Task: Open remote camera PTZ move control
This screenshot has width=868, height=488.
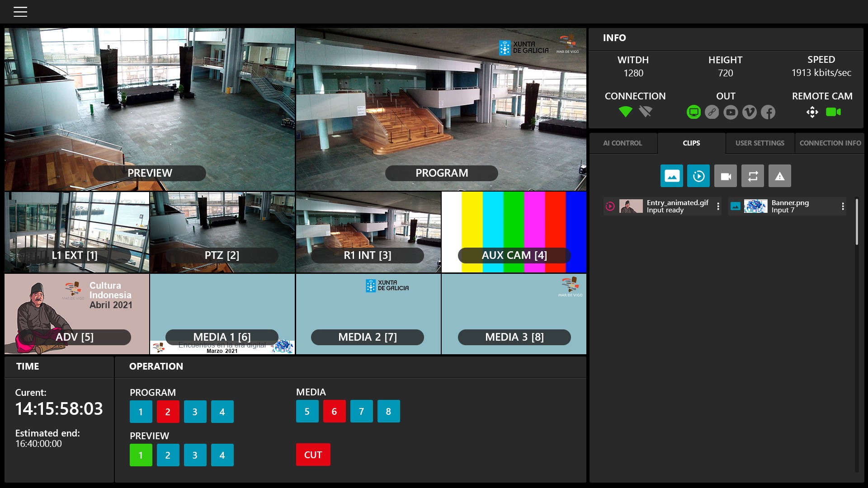Action: point(812,112)
